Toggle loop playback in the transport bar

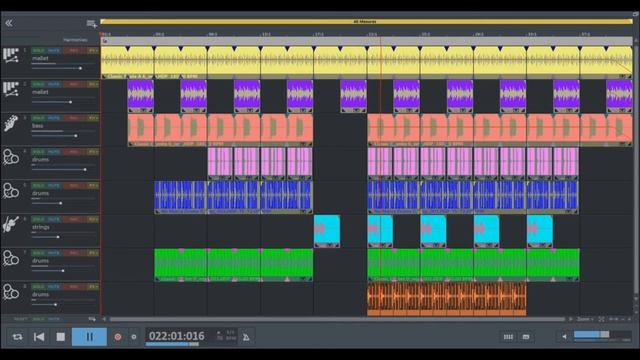tap(17, 337)
